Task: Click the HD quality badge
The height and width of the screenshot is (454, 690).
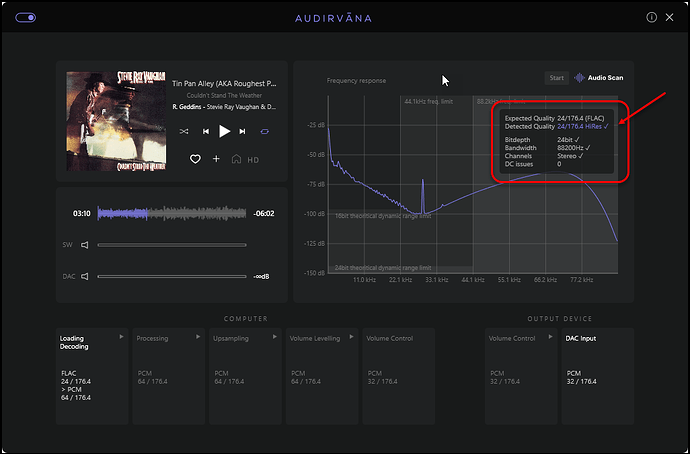Action: (x=253, y=160)
